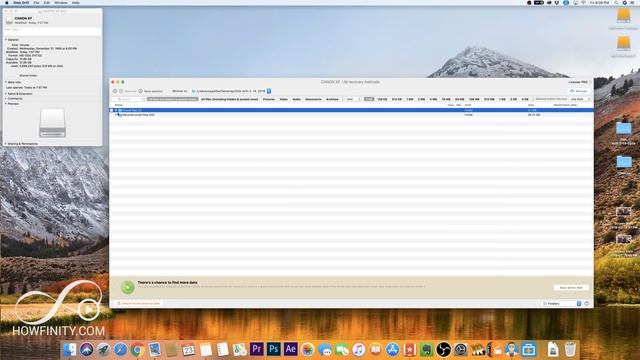The height and width of the screenshot is (360, 640).
Task: Open Spotlight search in the menu bar
Action: coord(616,2)
